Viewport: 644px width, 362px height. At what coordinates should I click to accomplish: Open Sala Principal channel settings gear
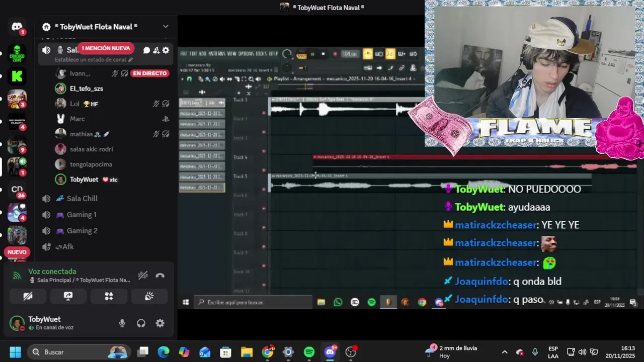[x=166, y=50]
